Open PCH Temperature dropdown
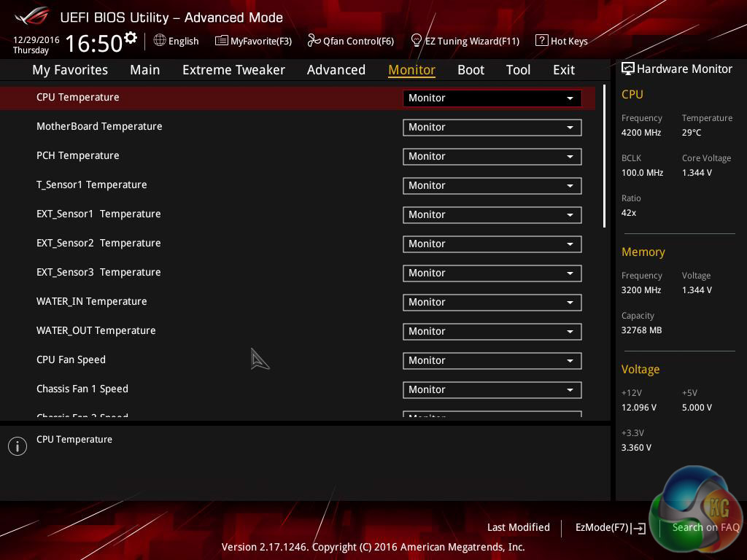The image size is (747, 560). [x=492, y=157]
